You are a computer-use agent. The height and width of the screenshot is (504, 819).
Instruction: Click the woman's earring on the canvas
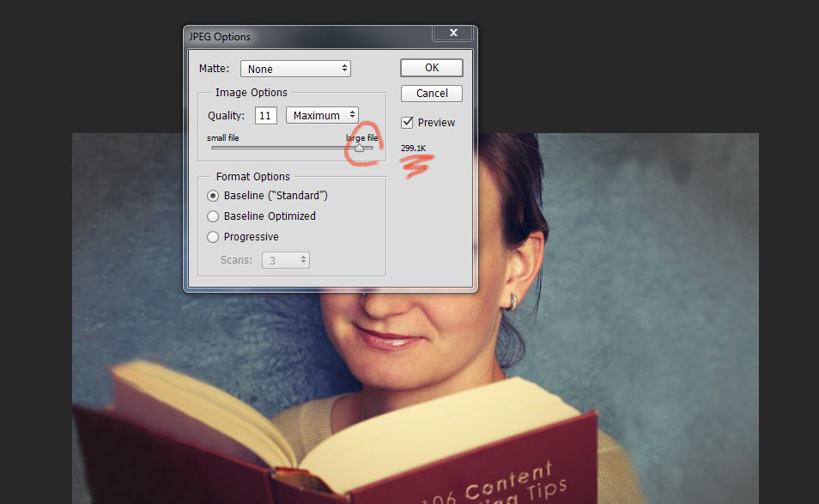click(x=513, y=301)
